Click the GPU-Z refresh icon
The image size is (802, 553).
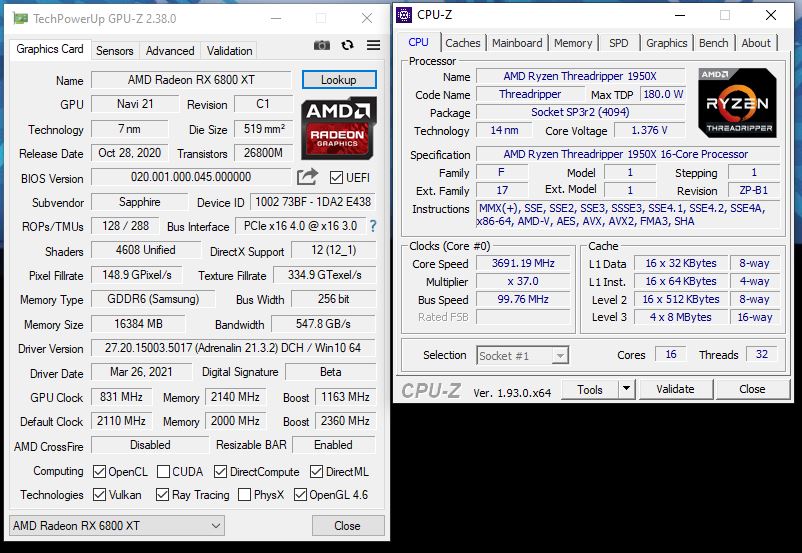click(x=348, y=46)
